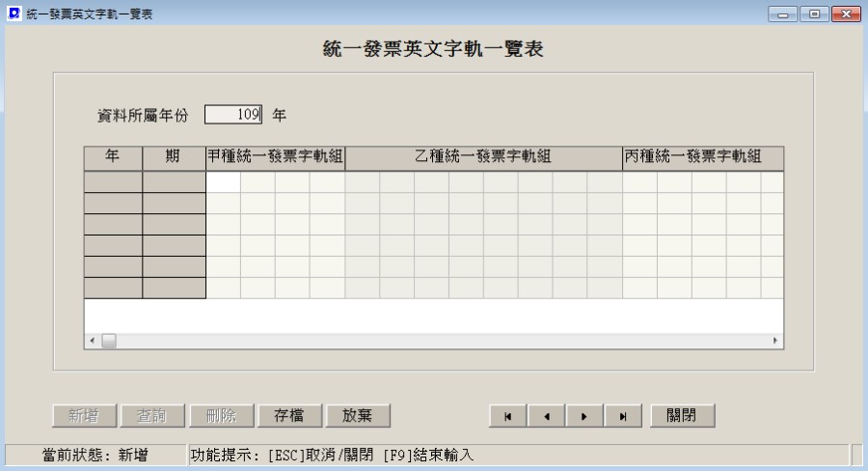This screenshot has width=868, height=471.
Task: Click the first row's 期 cell
Action: tap(174, 181)
